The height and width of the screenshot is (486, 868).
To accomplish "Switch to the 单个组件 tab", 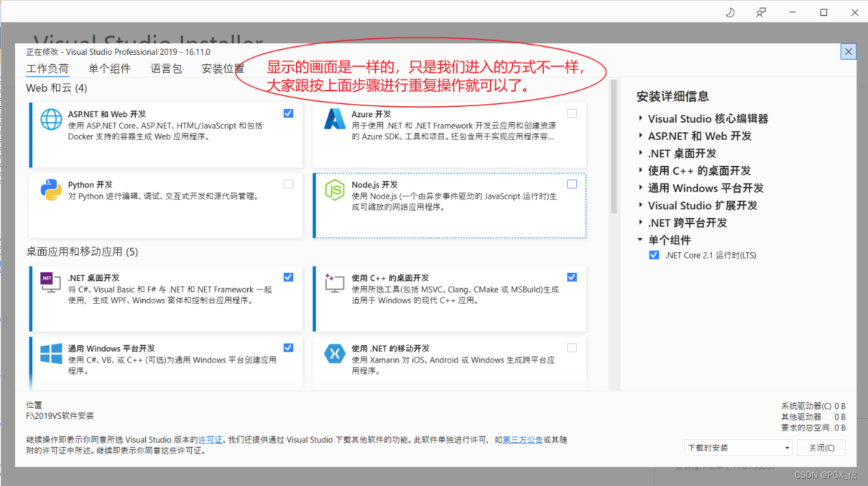I will 110,69.
